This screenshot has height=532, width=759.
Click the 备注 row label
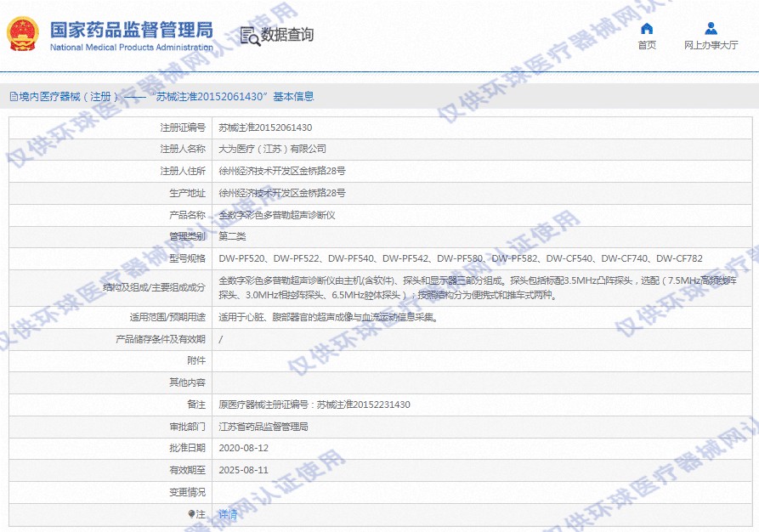pyautogui.click(x=196, y=405)
